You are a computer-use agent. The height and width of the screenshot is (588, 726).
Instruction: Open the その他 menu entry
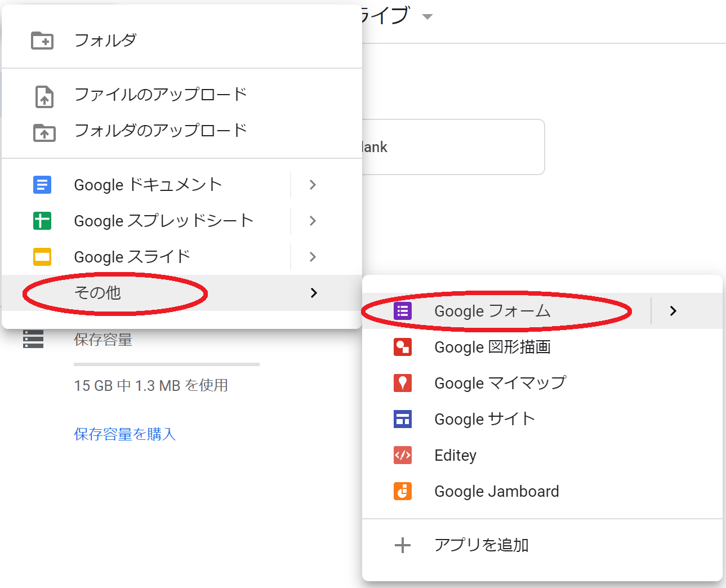(181, 293)
